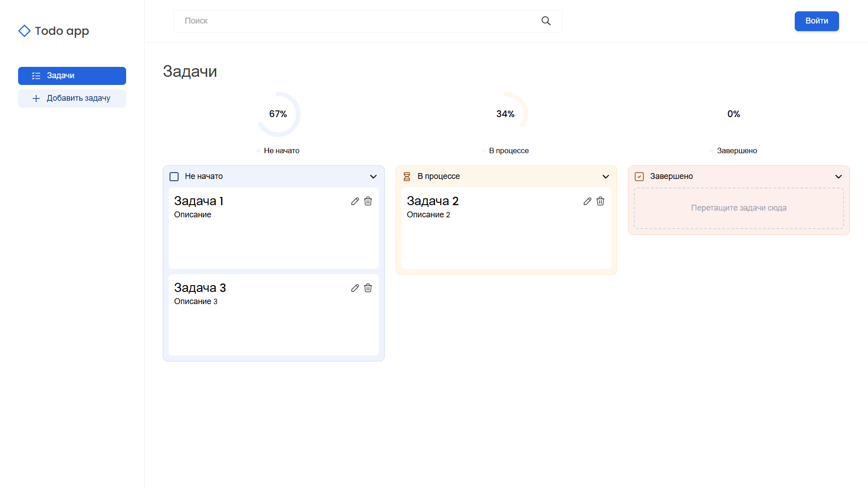Click the 34% progress ring

[505, 114]
